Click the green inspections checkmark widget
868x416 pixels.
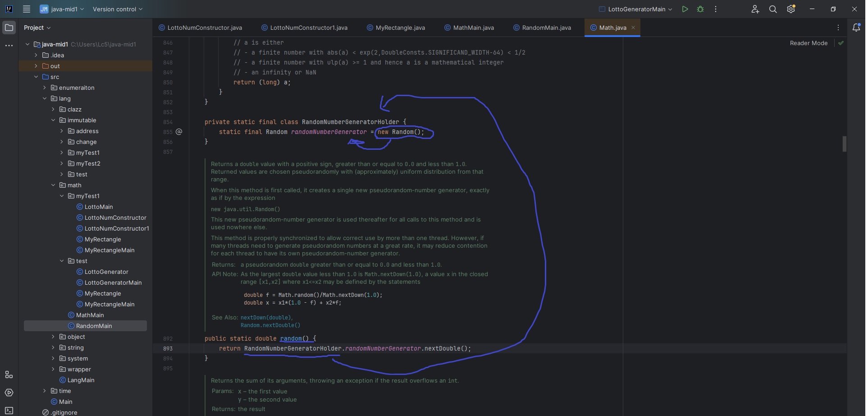coord(841,43)
